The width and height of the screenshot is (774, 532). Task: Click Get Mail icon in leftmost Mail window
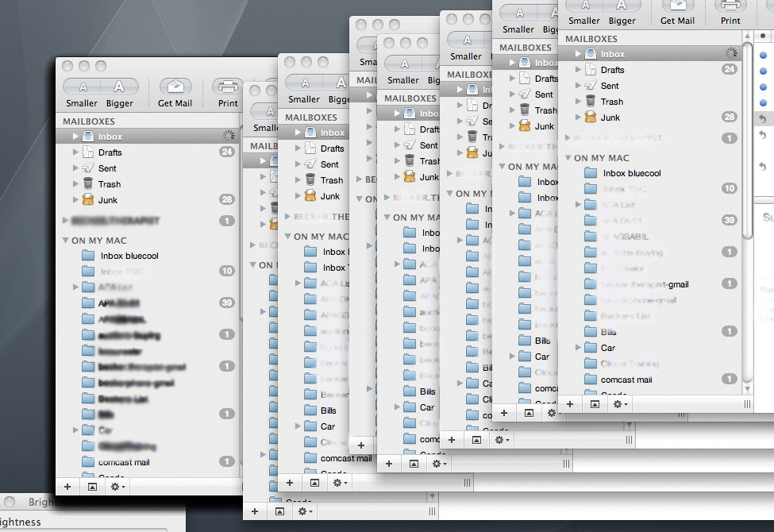coord(175,87)
